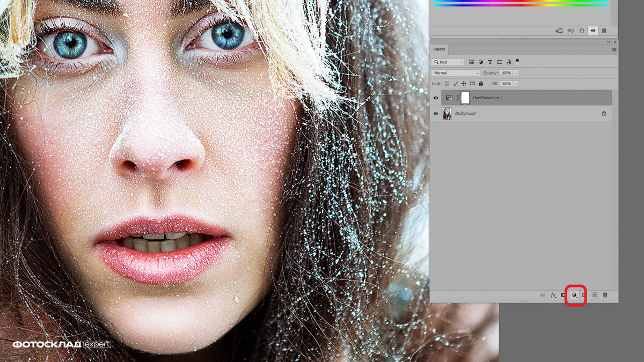Click the link layers icon
Image resolution: width=644 pixels, height=362 pixels.
coord(542,295)
